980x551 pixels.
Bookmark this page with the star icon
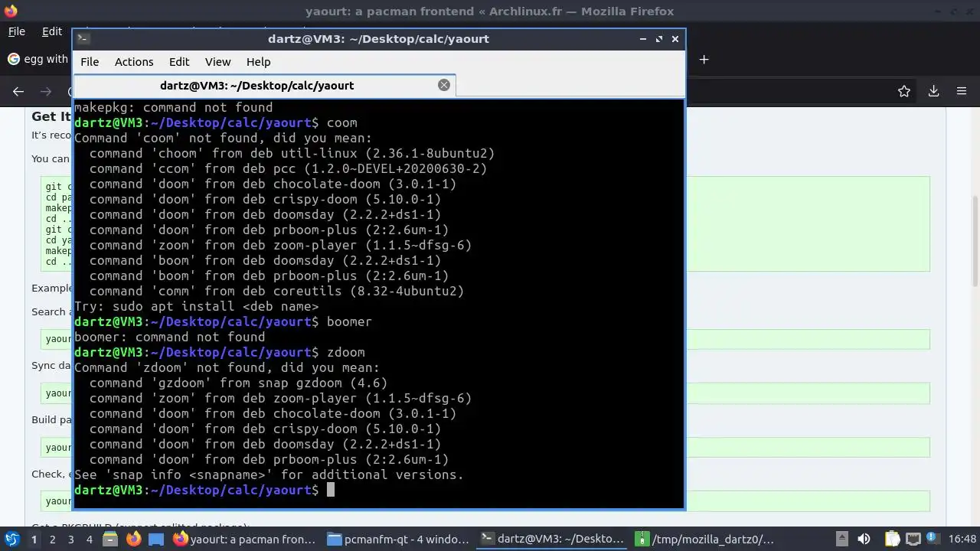pos(904,91)
